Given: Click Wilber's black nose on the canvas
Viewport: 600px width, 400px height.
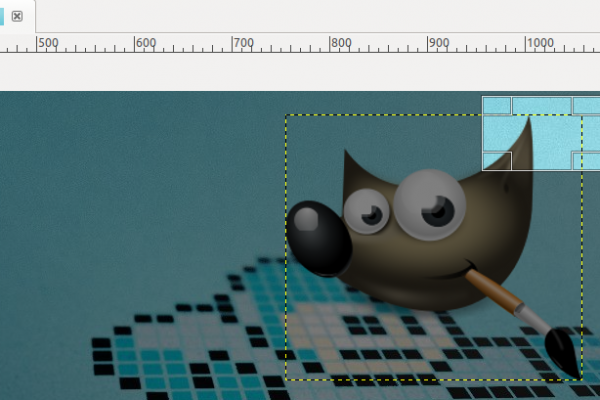Looking at the screenshot, I should click(318, 238).
